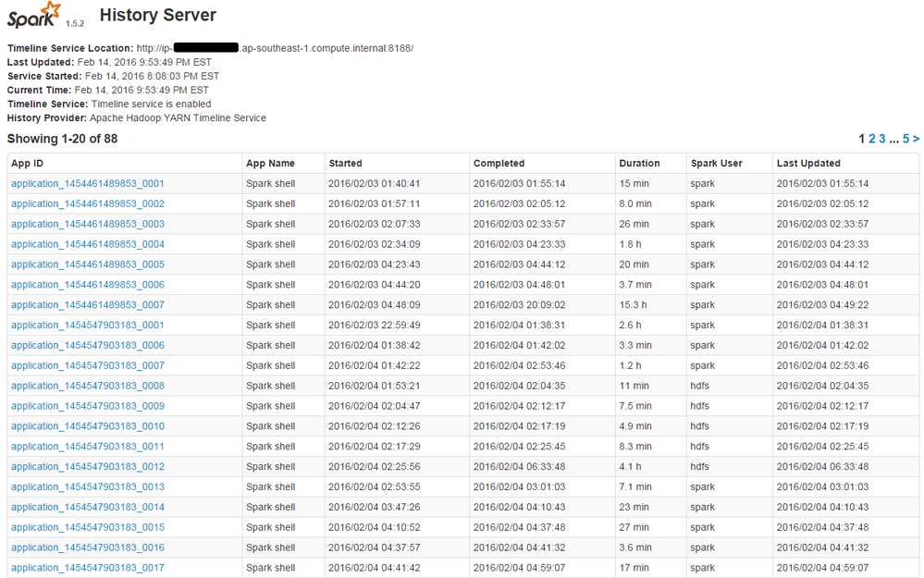
Task: Click Service Started date value
Action: pyautogui.click(x=152, y=76)
